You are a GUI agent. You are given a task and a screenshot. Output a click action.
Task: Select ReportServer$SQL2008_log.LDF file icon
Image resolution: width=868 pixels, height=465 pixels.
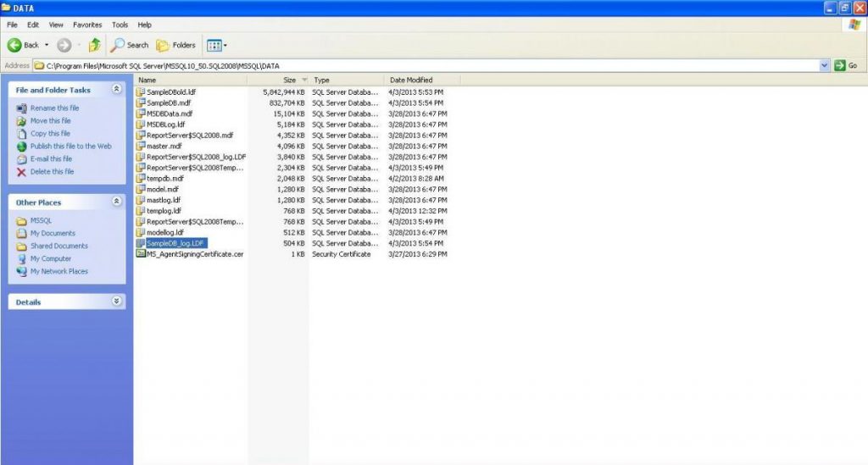(x=141, y=157)
